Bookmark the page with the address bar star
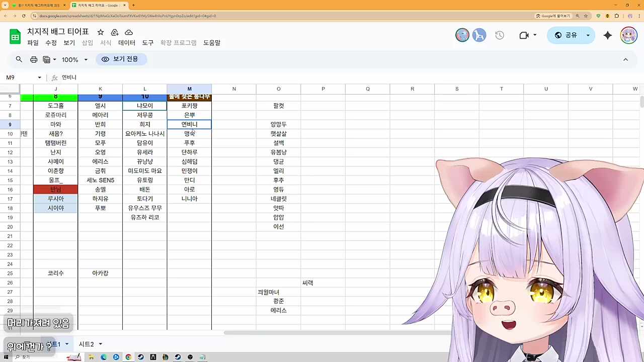This screenshot has height=362, width=644. click(x=587, y=16)
